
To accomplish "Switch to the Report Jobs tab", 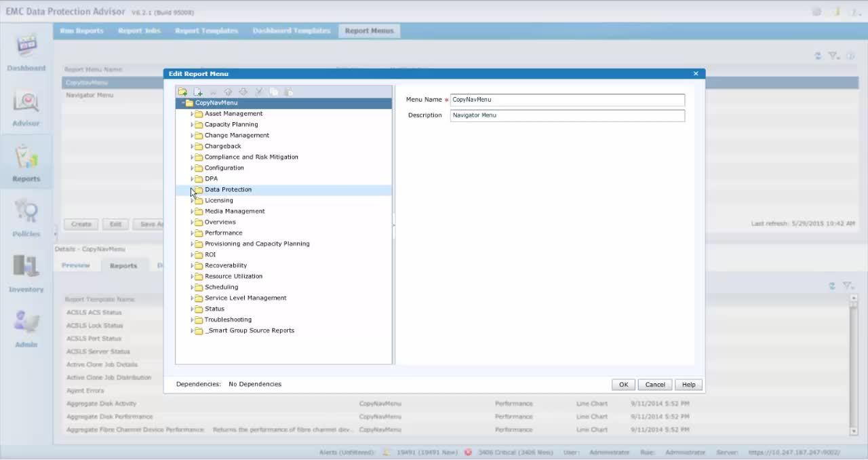I will (139, 31).
